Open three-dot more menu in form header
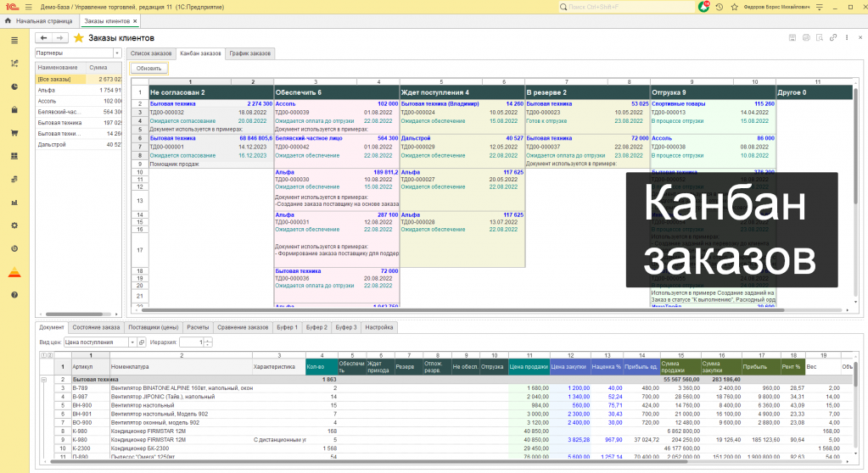Image resolution: width=868 pixels, height=473 pixels. click(x=847, y=37)
